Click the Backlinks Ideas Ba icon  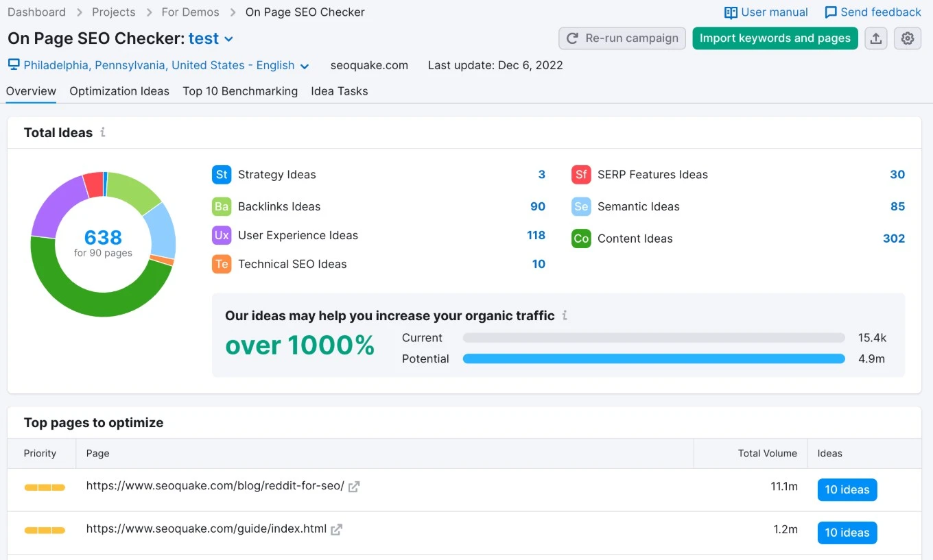222,206
